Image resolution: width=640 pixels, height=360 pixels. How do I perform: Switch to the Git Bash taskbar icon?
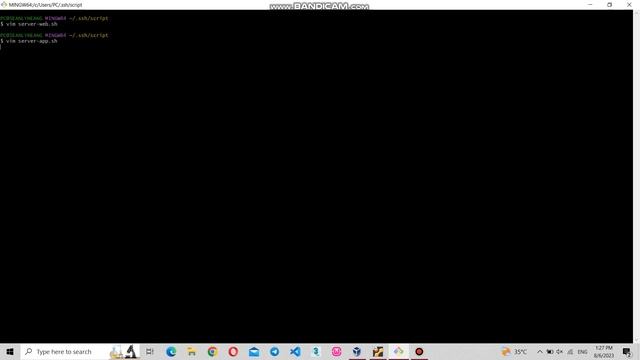(398, 351)
